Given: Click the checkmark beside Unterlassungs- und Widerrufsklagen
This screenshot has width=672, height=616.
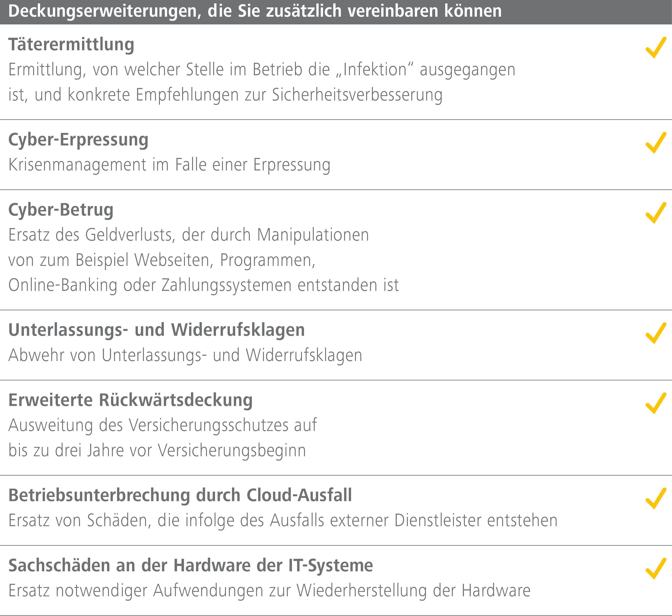Looking at the screenshot, I should tap(656, 333).
